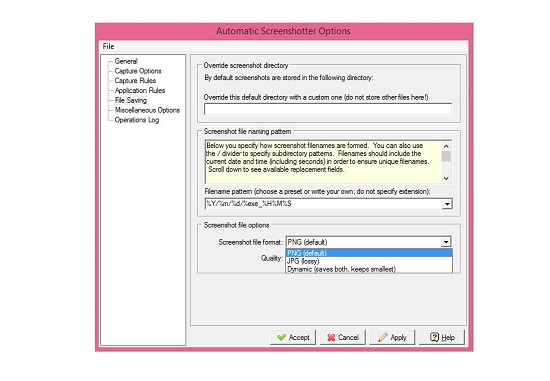Click the 'Screenshot file format:' label
The image size is (550, 381).
(250, 242)
